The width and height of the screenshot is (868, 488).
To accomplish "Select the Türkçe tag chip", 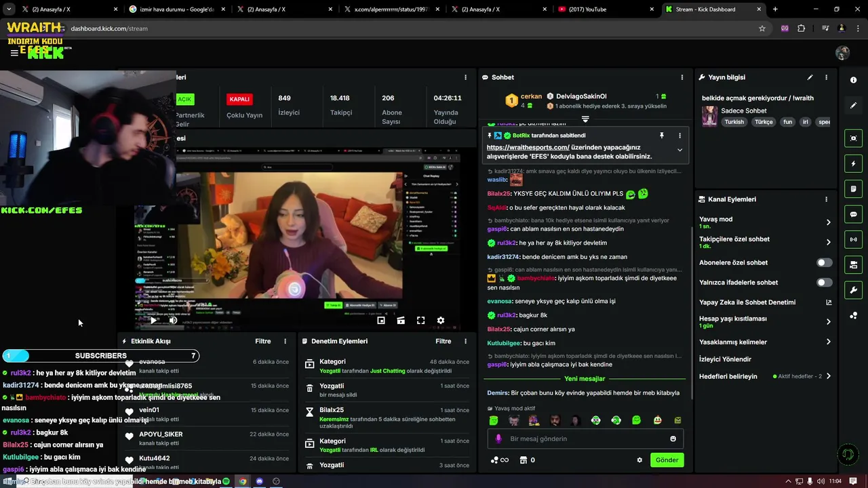I will 764,122.
